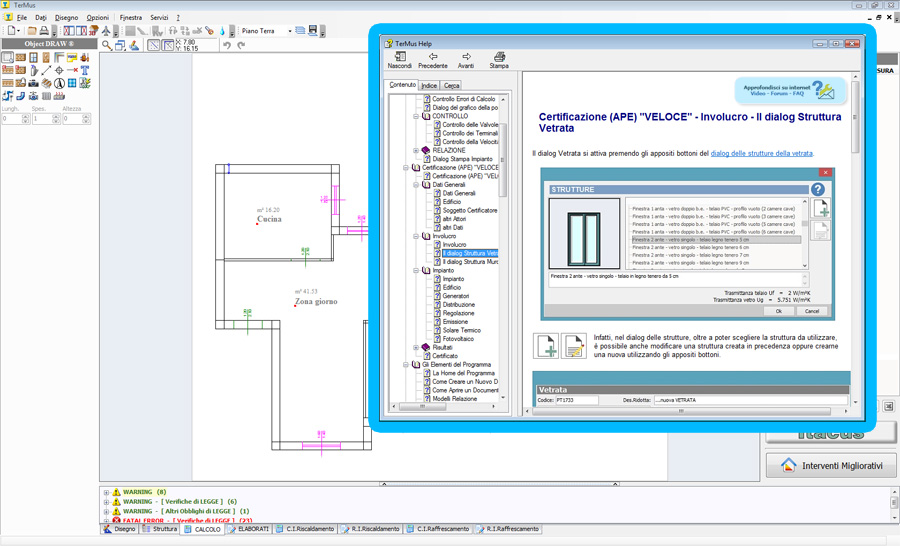900x546 pixels.
Task: Expand the RELAZIONE tree node
Action: click(x=416, y=150)
